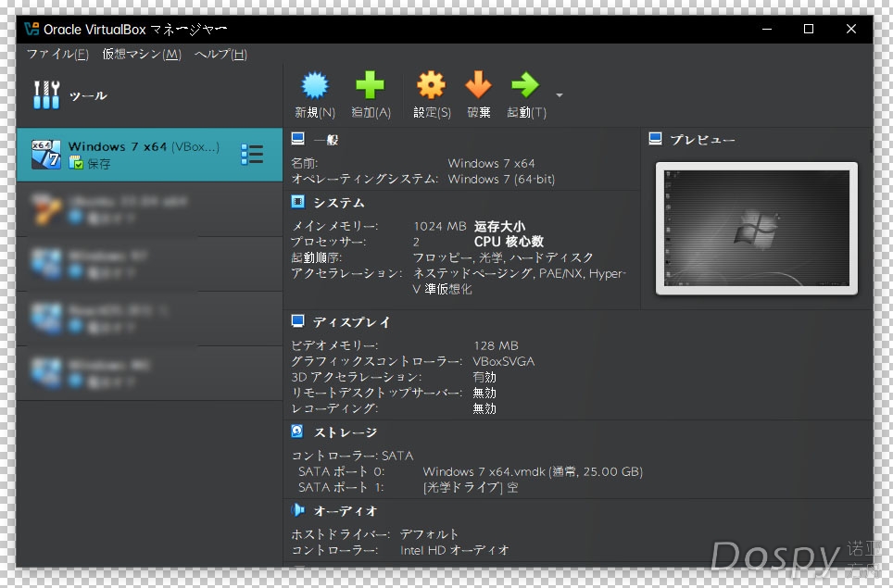Click the 一般 monitor icon
893x588 pixels.
tap(298, 138)
